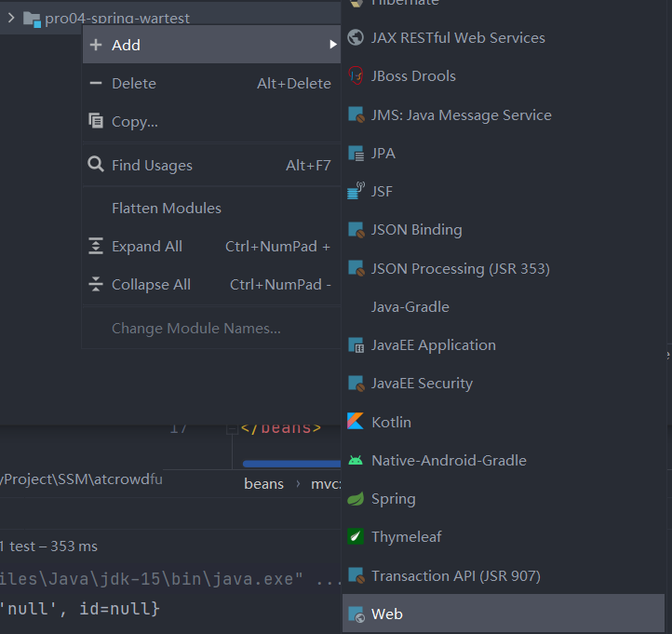Click the Expand All icon
The image size is (672, 634).
(96, 246)
